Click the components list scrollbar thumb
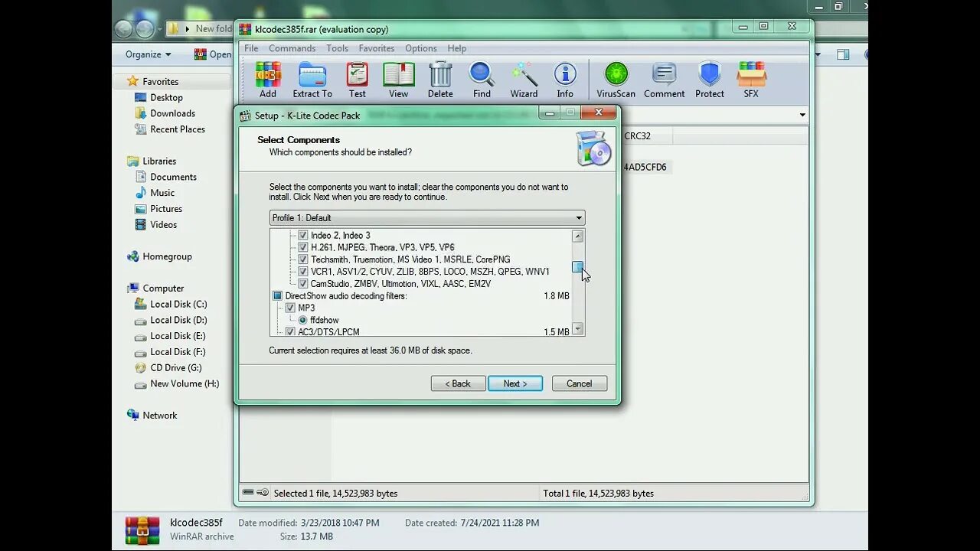This screenshot has height=551, width=980. pyautogui.click(x=578, y=267)
